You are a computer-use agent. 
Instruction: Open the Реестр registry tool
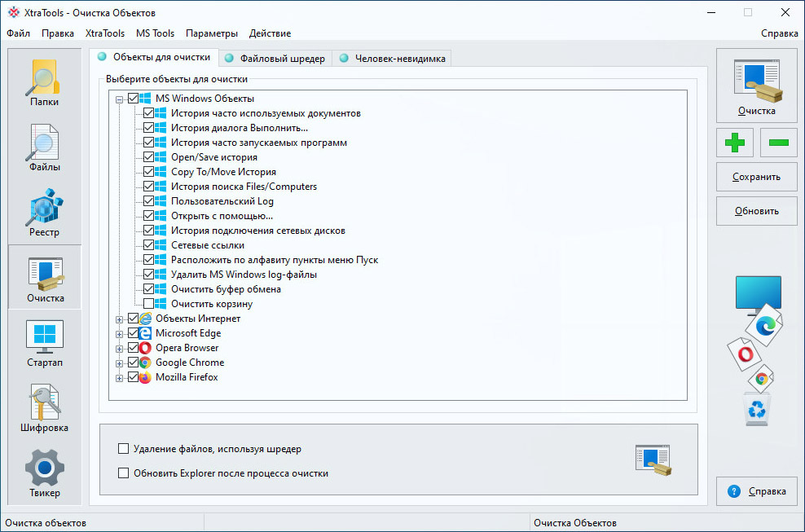[44, 212]
